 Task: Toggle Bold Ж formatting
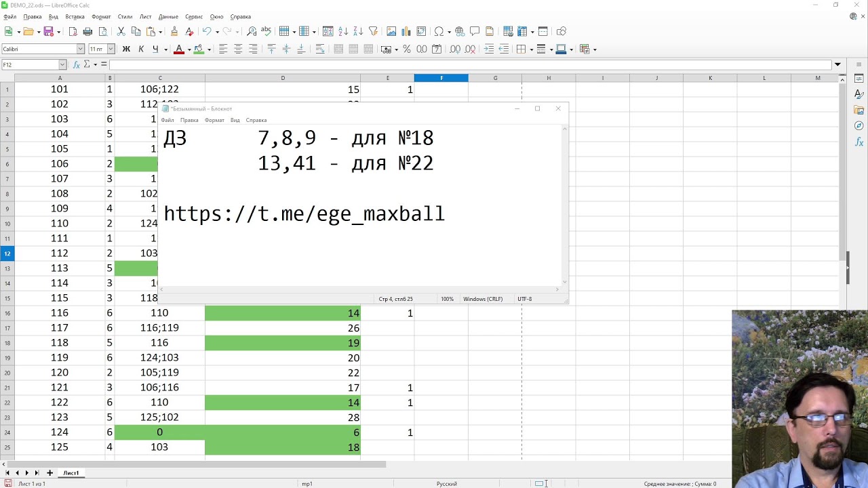coord(126,49)
